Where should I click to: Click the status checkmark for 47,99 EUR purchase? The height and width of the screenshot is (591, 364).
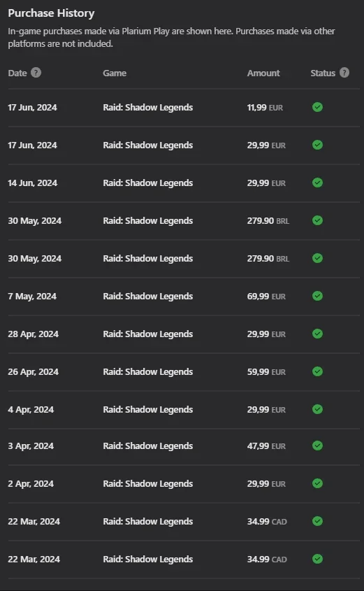tap(318, 446)
